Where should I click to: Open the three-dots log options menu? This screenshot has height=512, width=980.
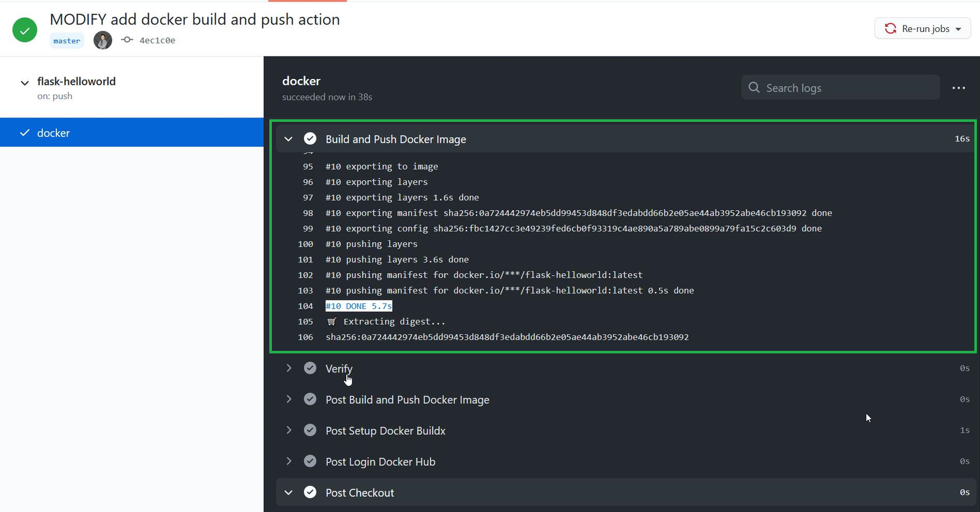coord(959,88)
